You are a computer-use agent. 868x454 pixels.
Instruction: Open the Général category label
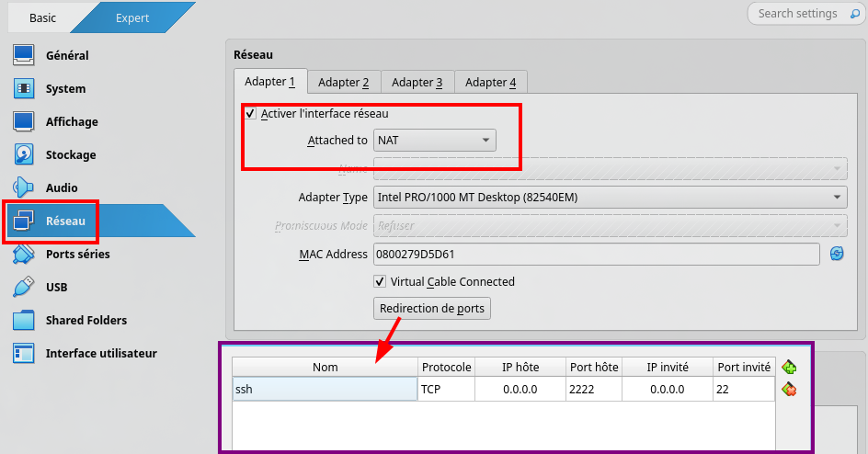click(x=67, y=55)
